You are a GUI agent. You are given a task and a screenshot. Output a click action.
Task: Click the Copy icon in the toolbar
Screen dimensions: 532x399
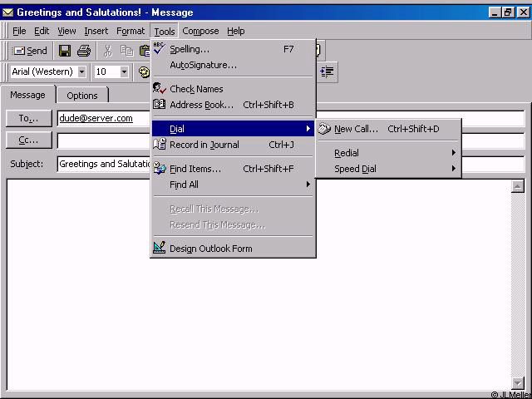pos(126,51)
